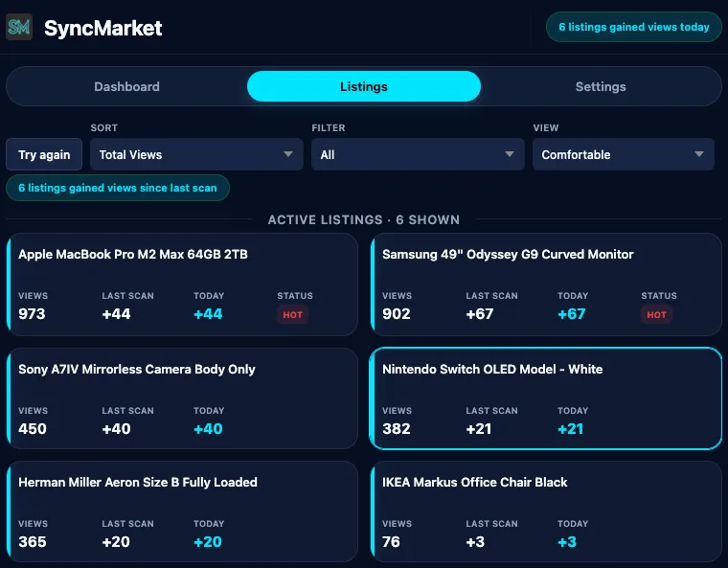Click today's +20 on Herman Miller Aeron

pyautogui.click(x=208, y=541)
